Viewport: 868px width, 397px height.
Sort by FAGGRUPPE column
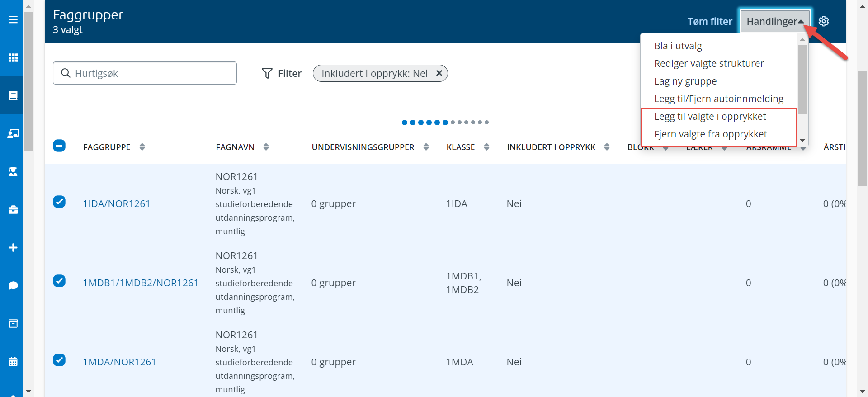[x=142, y=147]
